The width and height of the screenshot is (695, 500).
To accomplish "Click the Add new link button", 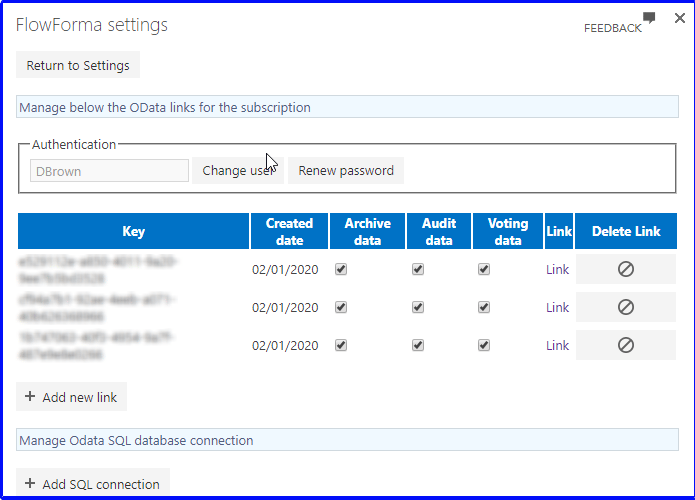I will (71, 397).
